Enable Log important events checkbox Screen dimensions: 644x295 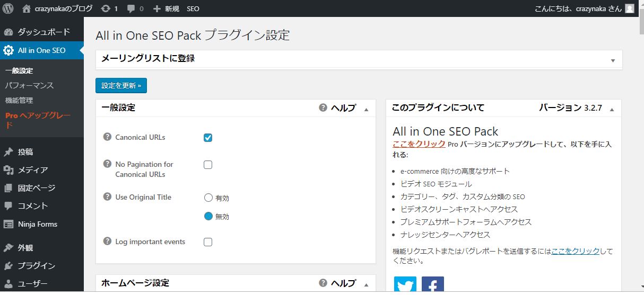[208, 242]
